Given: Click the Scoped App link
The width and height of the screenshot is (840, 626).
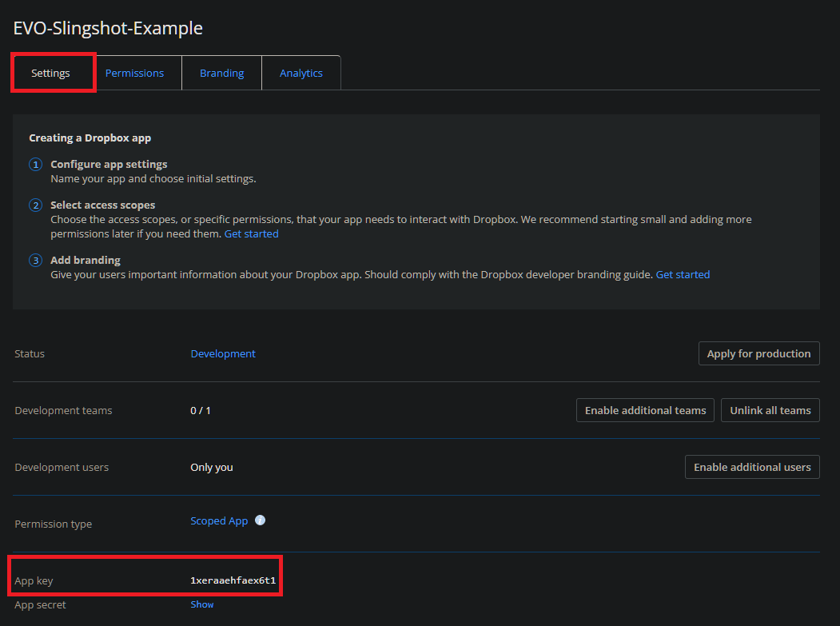Looking at the screenshot, I should click(219, 521).
